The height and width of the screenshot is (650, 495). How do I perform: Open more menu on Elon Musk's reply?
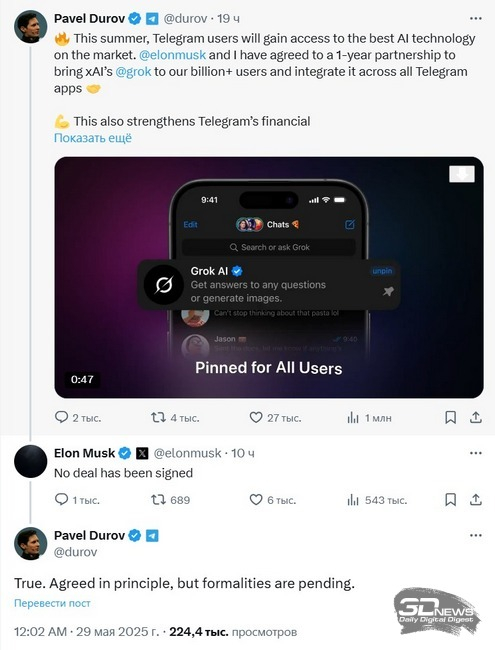[476, 453]
